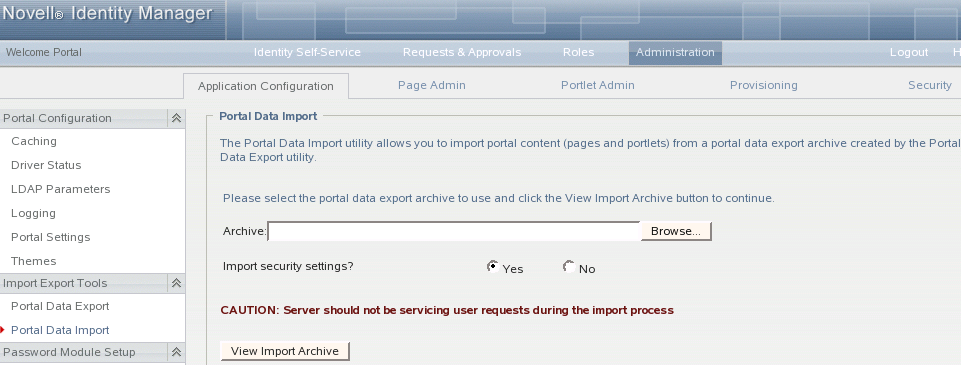Collapse the Import Export Tools section
961x365 pixels.
coord(177,283)
